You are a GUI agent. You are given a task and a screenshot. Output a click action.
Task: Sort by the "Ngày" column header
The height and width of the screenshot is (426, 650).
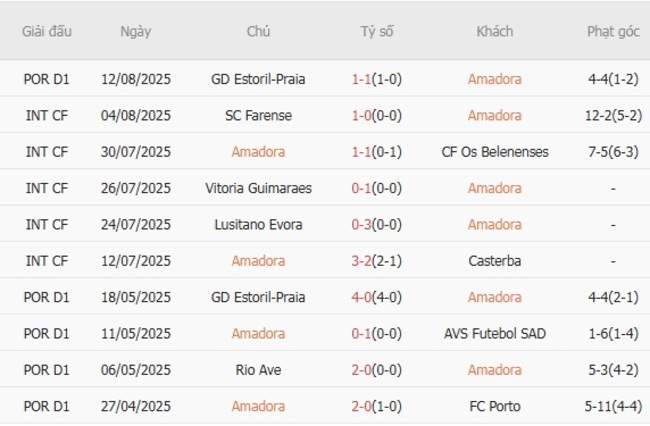coord(136,32)
